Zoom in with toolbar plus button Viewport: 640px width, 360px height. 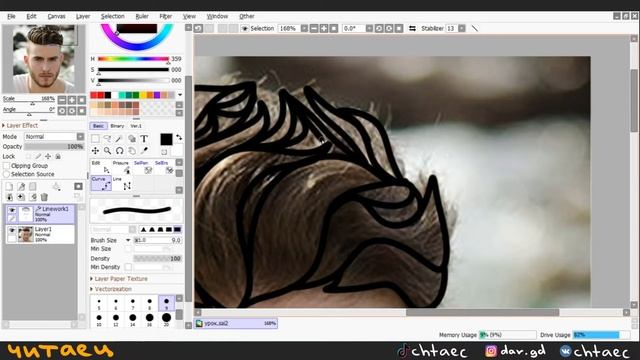324,29
